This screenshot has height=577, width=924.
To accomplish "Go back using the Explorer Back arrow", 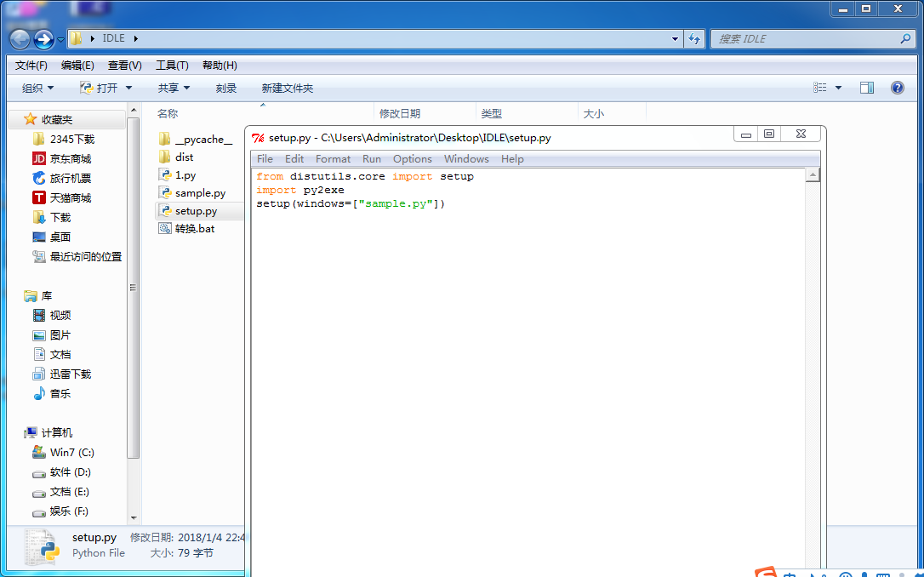I will tap(20, 39).
